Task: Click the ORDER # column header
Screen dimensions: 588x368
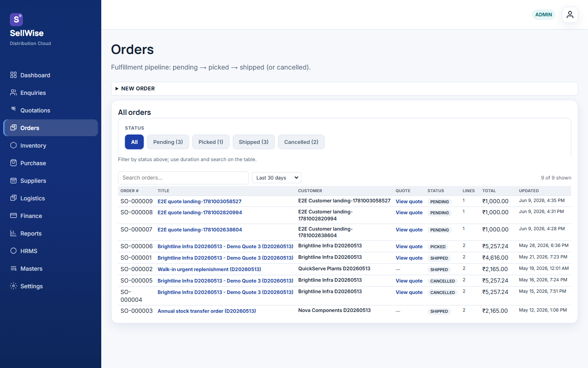Action: point(129,191)
